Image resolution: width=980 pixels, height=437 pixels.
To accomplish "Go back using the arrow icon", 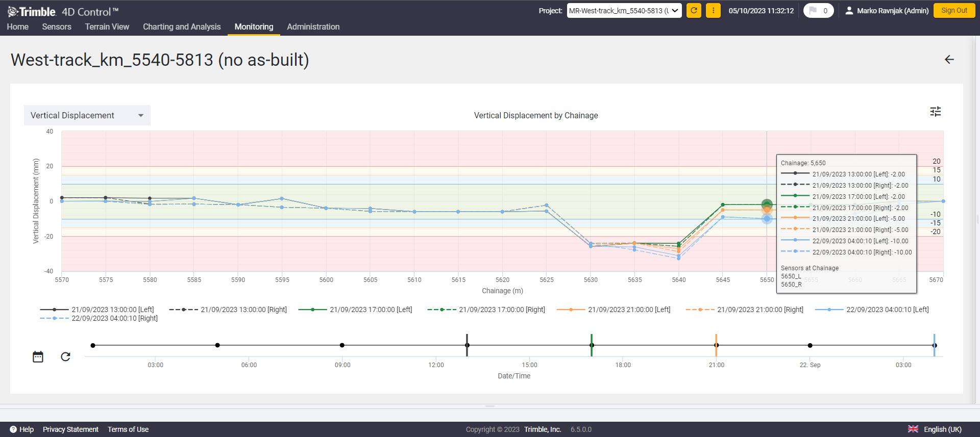I will (x=949, y=60).
